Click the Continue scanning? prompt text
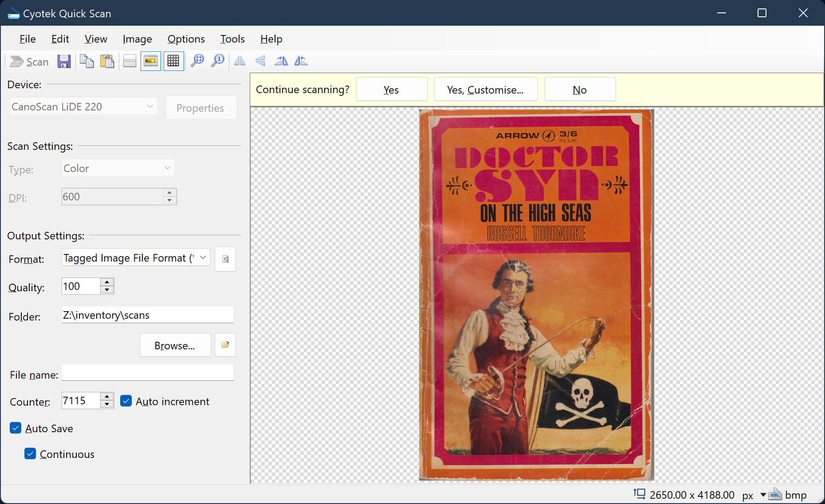 (x=302, y=90)
